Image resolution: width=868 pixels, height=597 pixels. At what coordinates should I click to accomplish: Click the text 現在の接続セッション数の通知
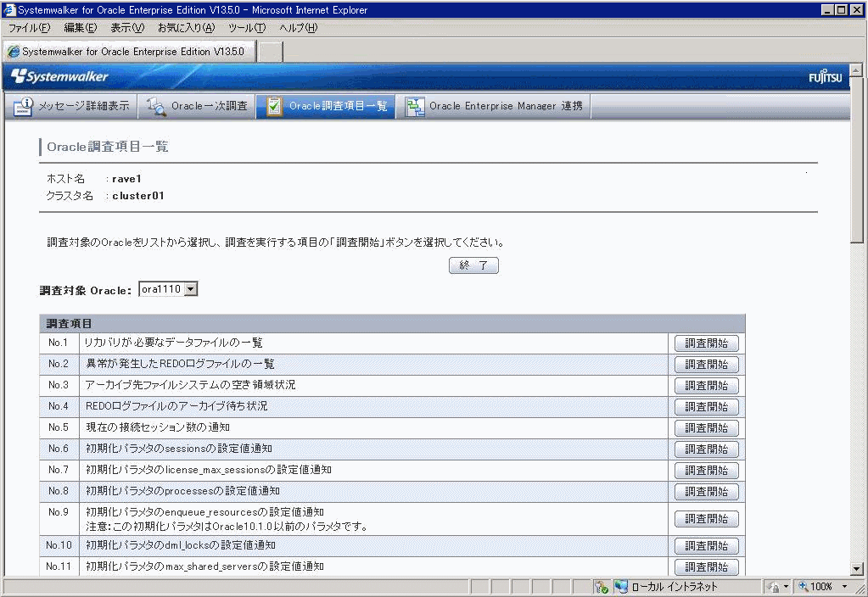coord(158,427)
